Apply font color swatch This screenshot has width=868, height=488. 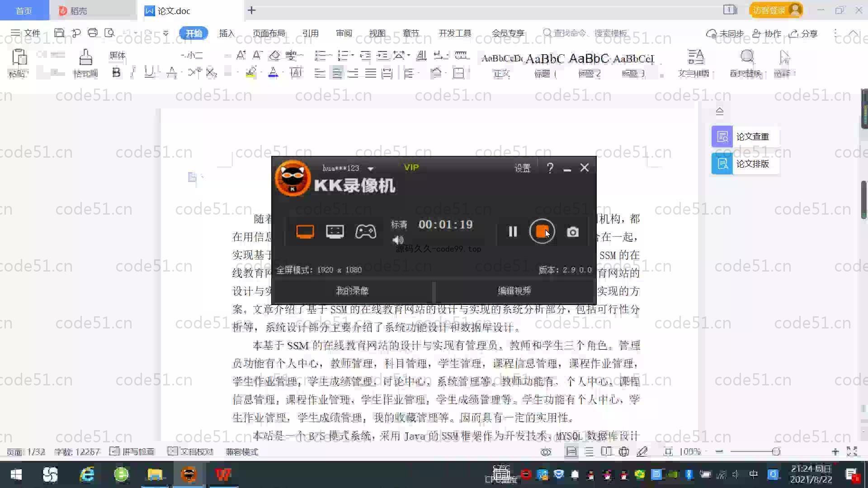273,73
